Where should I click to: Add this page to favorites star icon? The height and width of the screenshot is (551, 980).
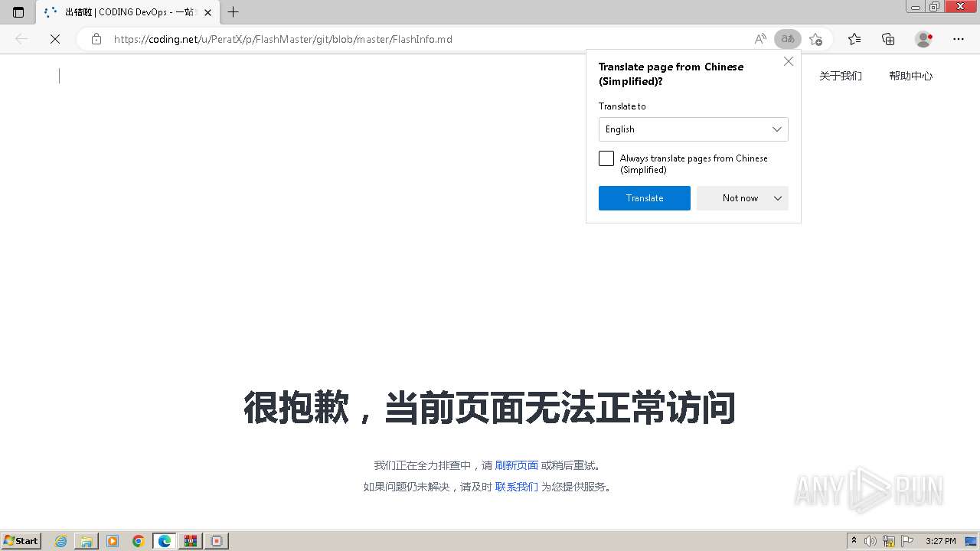click(816, 39)
